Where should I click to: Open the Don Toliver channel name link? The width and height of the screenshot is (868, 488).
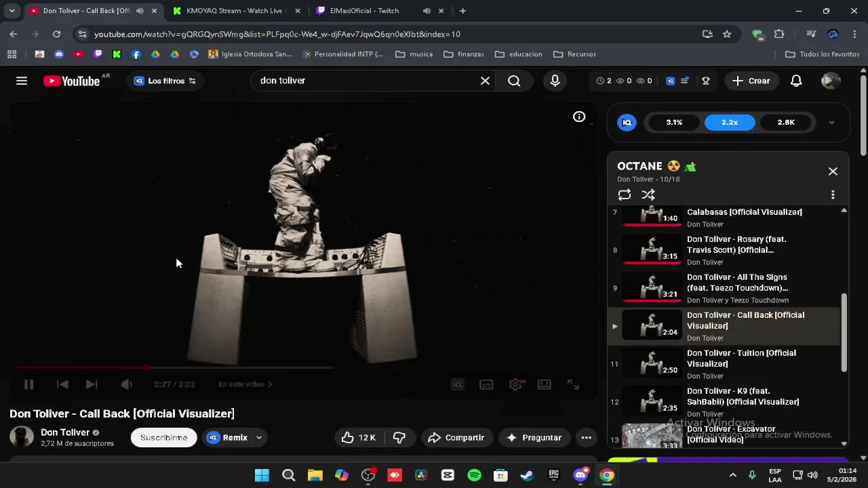(65, 432)
